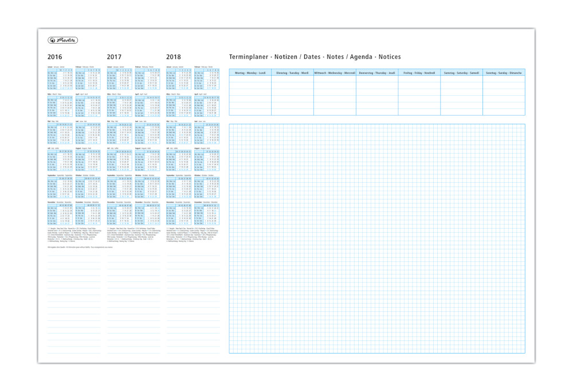The width and height of the screenshot is (573, 392).
Task: Click the first empty cell under Monday
Action: (x=250, y=81)
